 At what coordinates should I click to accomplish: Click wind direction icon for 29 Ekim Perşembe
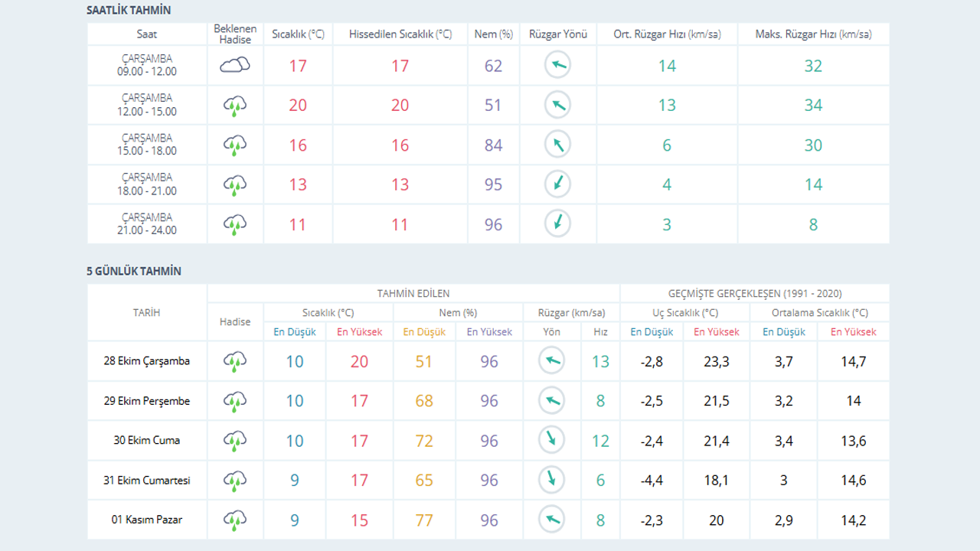(551, 401)
